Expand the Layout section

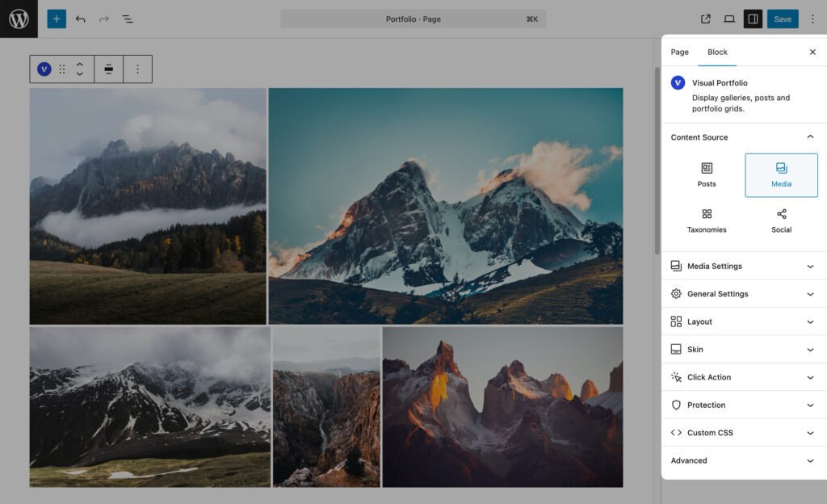[743, 321]
